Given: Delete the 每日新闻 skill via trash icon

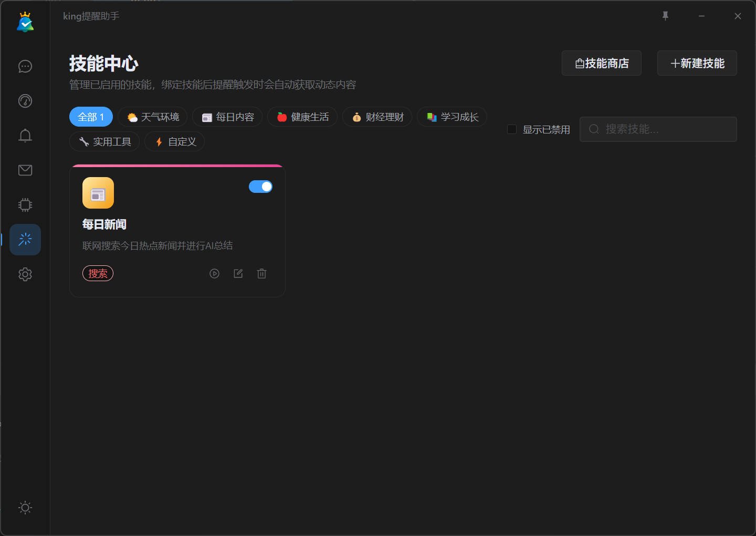Looking at the screenshot, I should point(261,273).
